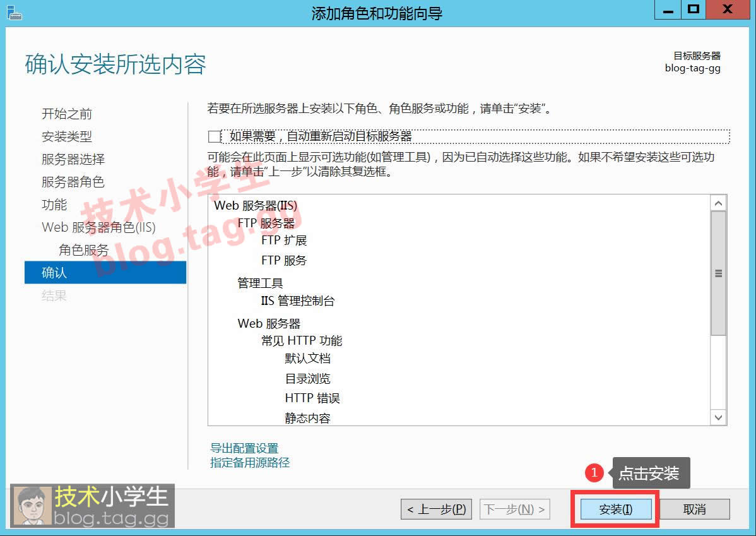Click the Install (安装) button
Screen dimensions: 756x536
coord(615,509)
